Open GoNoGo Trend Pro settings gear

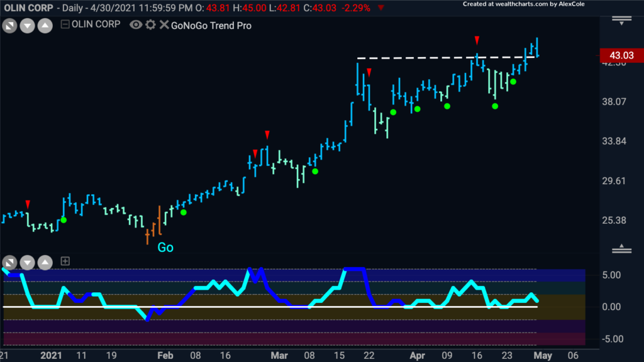pos(150,25)
